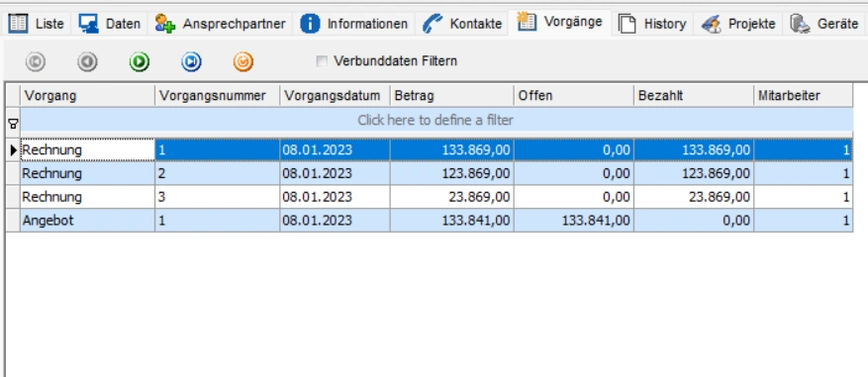Click here to define a filter row
The width and height of the screenshot is (868, 377).
(x=435, y=120)
